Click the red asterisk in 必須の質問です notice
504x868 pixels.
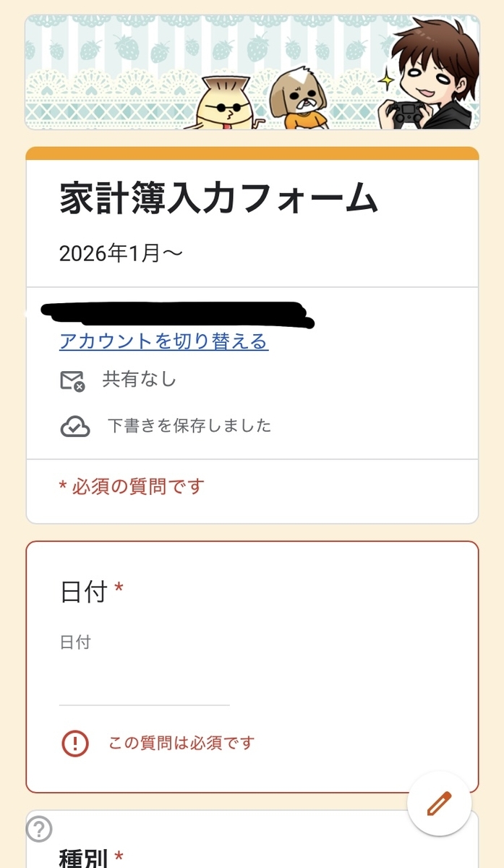(x=64, y=486)
